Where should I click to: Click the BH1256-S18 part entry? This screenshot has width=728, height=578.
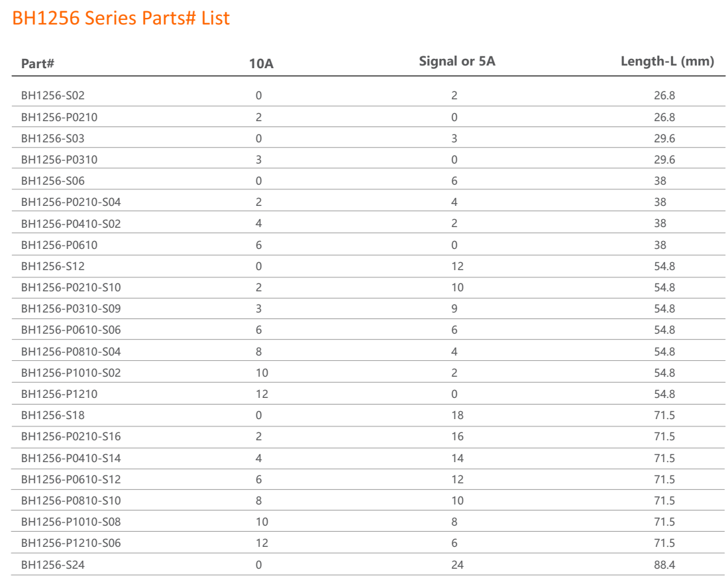point(53,415)
